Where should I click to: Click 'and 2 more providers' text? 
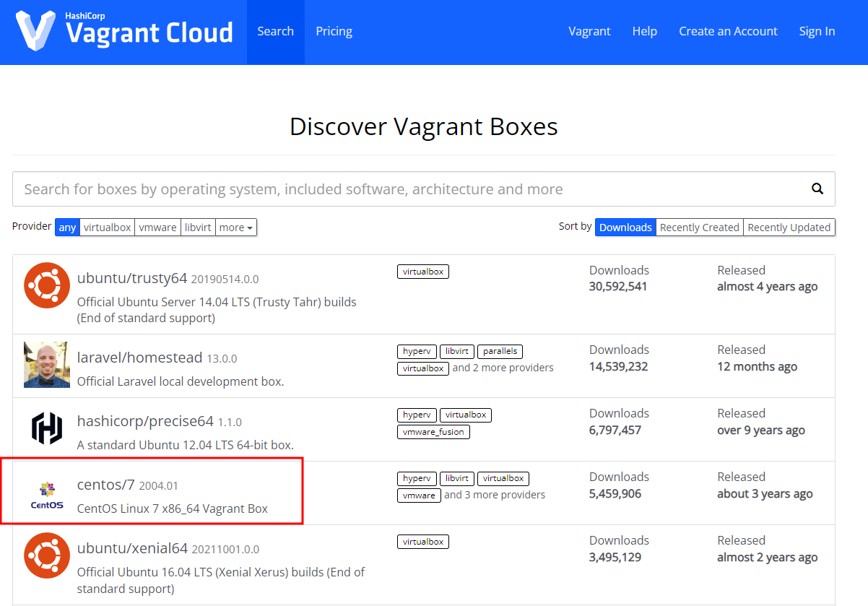pyautogui.click(x=503, y=368)
